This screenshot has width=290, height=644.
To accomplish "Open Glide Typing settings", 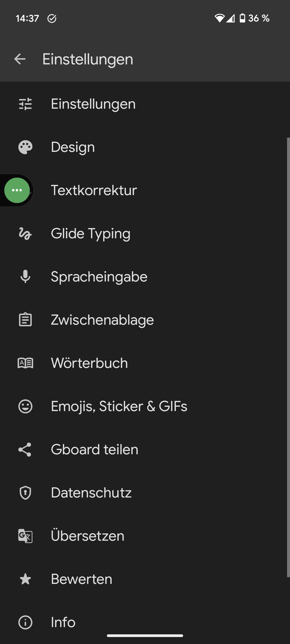I will coord(91,233).
